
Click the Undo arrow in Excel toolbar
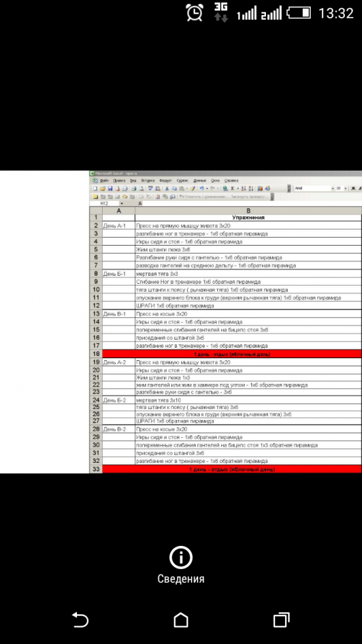click(201, 188)
